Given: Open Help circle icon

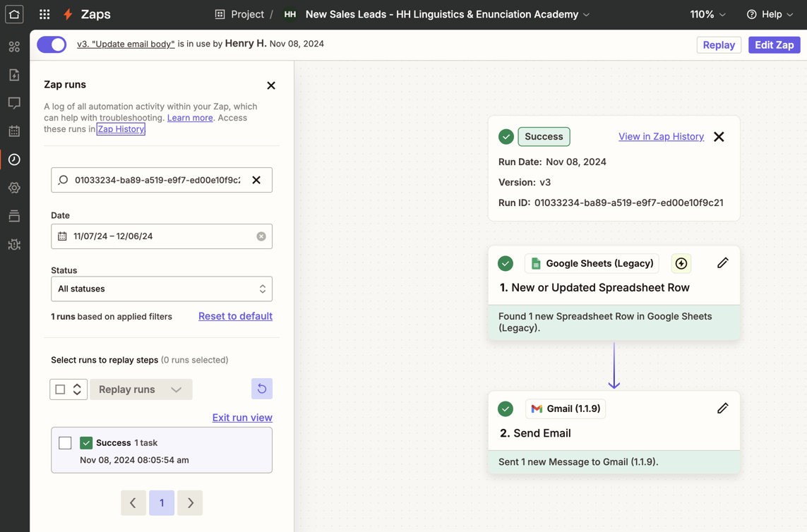Looking at the screenshot, I should pyautogui.click(x=751, y=14).
